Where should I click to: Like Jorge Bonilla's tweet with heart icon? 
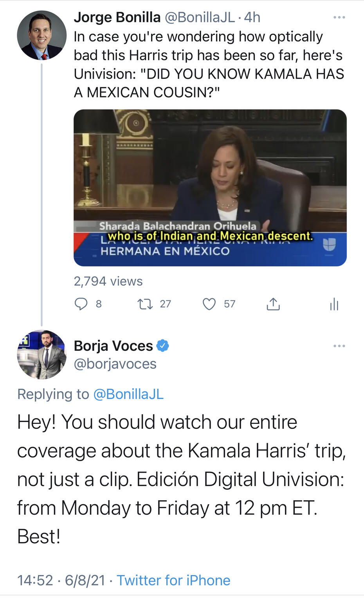209,304
